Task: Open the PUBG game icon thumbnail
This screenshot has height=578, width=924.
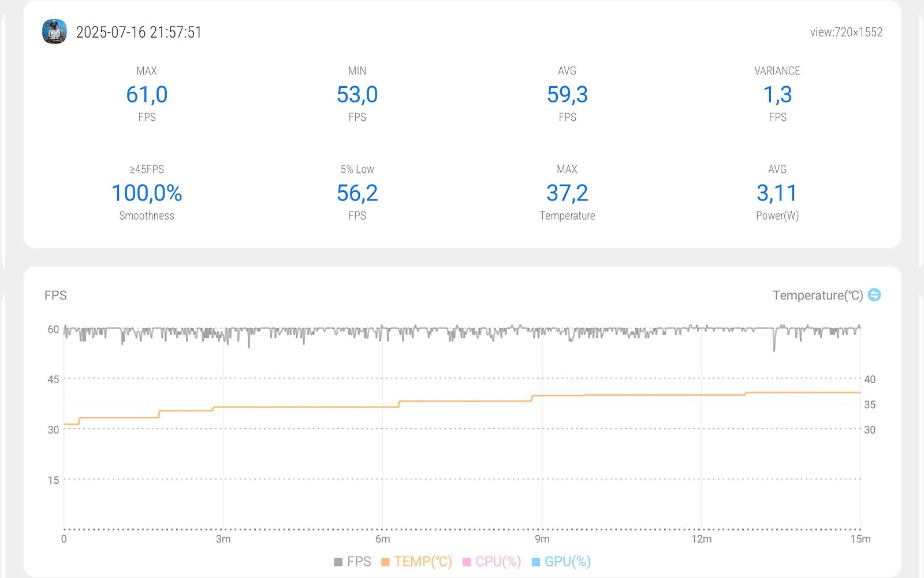Action: pyautogui.click(x=54, y=32)
